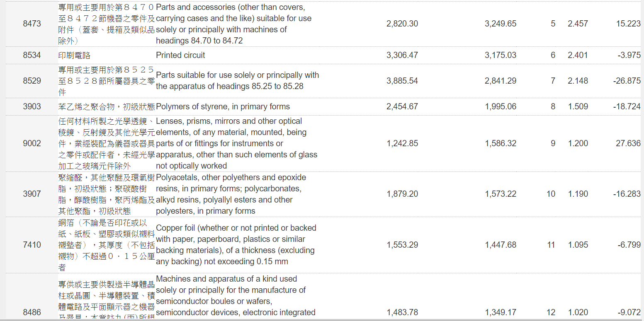
Task: Select value 1,447.68 in copper foil row
Action: coord(501,245)
